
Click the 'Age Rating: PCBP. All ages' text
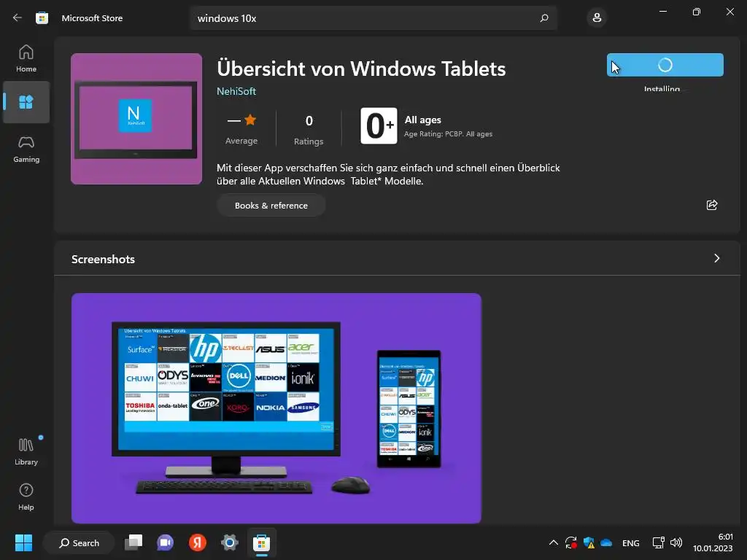click(449, 134)
